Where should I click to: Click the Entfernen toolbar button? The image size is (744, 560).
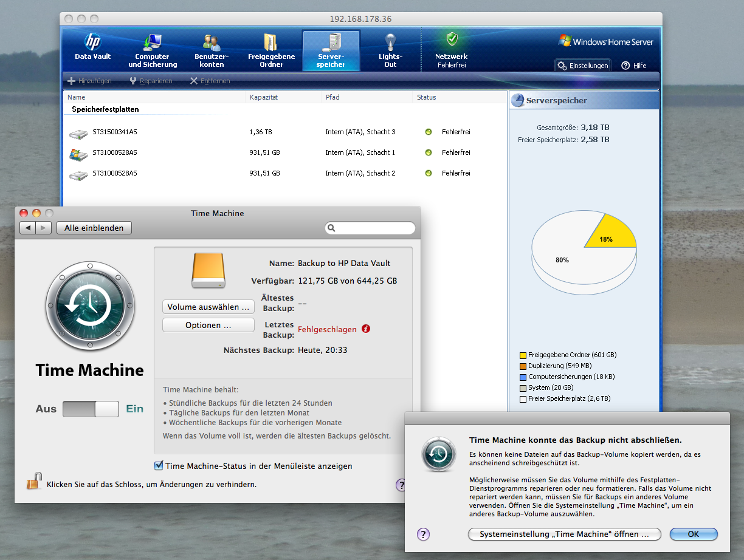(x=210, y=81)
